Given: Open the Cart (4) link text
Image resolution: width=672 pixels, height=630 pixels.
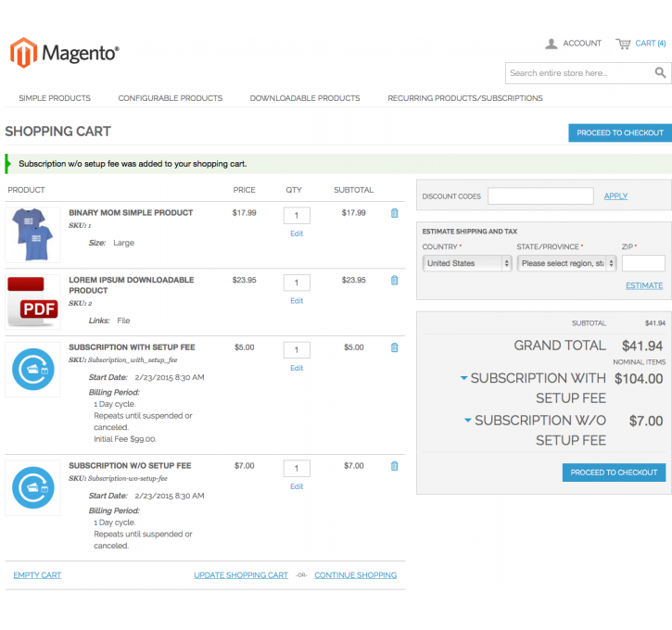Looking at the screenshot, I should (x=651, y=44).
